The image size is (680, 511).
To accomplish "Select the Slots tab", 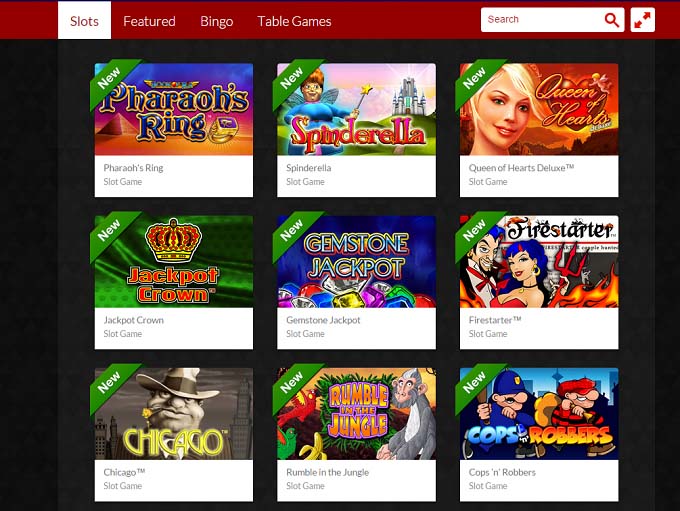I will [85, 21].
